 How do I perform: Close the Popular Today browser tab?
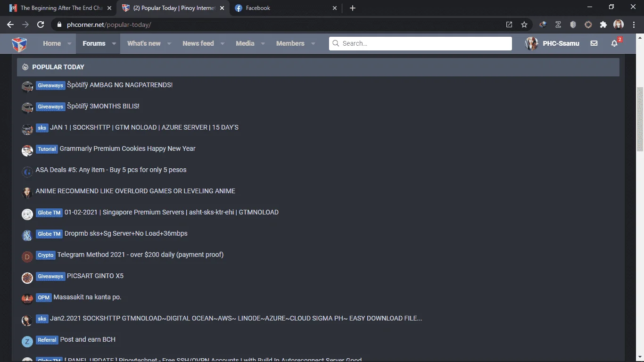[222, 8]
